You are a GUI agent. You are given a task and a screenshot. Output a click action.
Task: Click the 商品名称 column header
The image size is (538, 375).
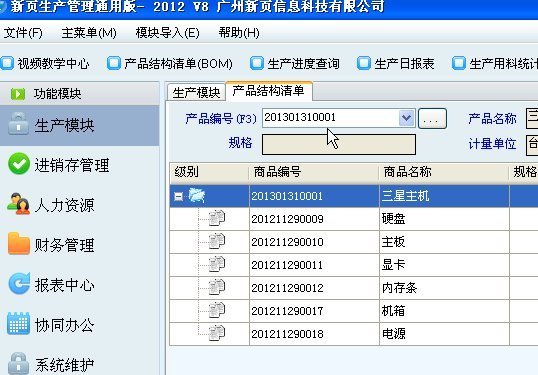pyautogui.click(x=444, y=172)
